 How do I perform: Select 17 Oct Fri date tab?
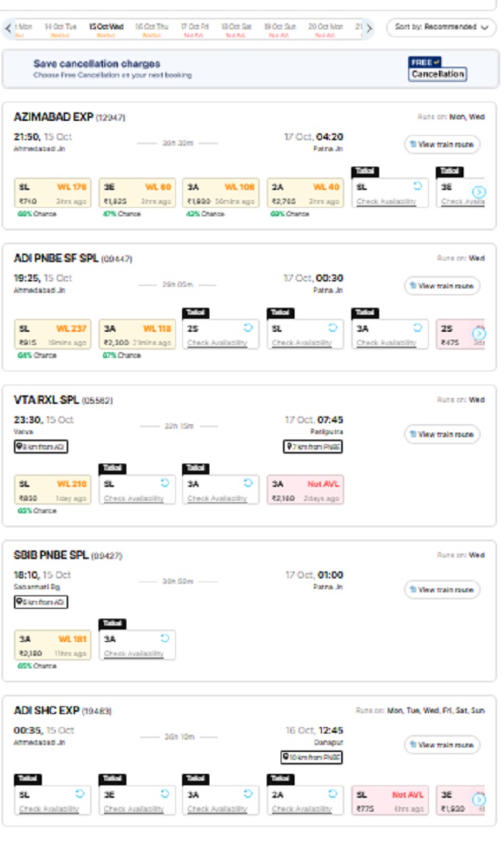point(195,29)
